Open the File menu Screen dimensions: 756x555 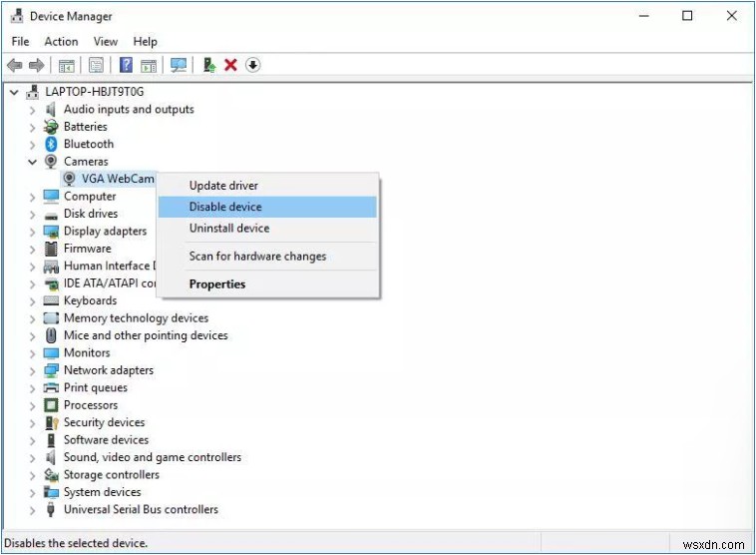click(x=20, y=42)
